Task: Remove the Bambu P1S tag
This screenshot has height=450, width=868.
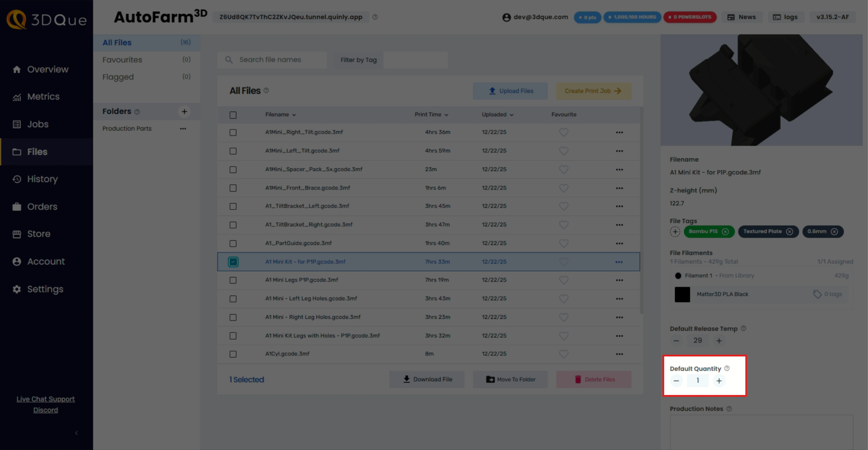Action: coord(725,232)
